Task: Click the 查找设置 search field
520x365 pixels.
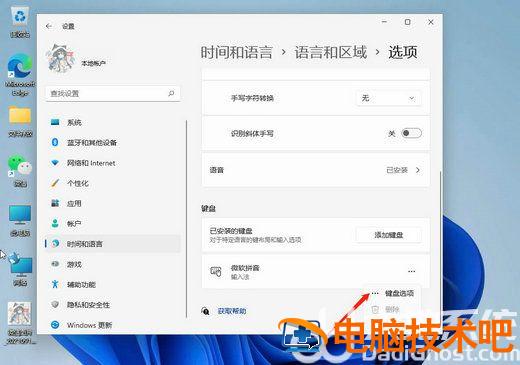Action: click(113, 94)
